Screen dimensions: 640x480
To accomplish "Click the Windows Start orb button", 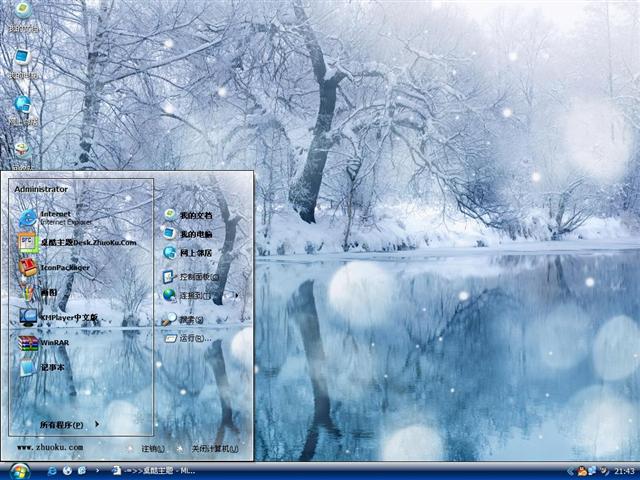I will click(19, 470).
